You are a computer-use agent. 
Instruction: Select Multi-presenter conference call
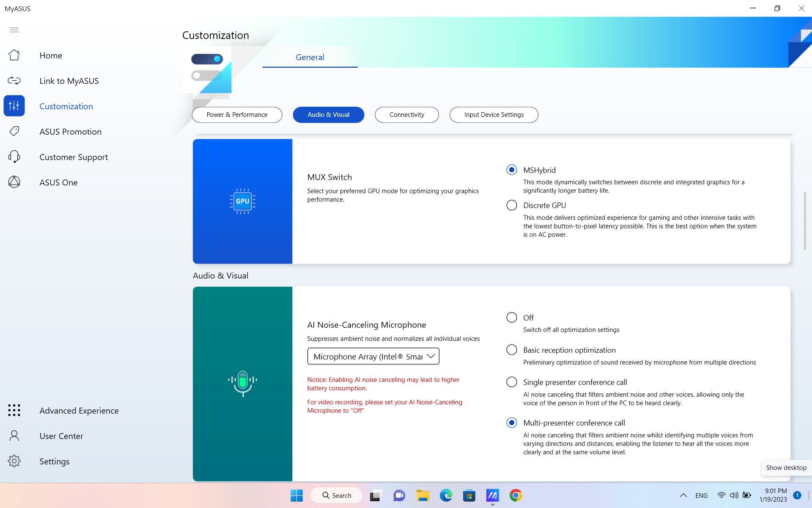tap(512, 422)
